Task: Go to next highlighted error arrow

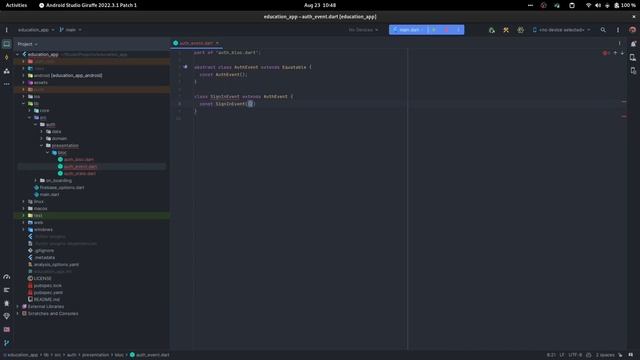Action: (x=622, y=53)
